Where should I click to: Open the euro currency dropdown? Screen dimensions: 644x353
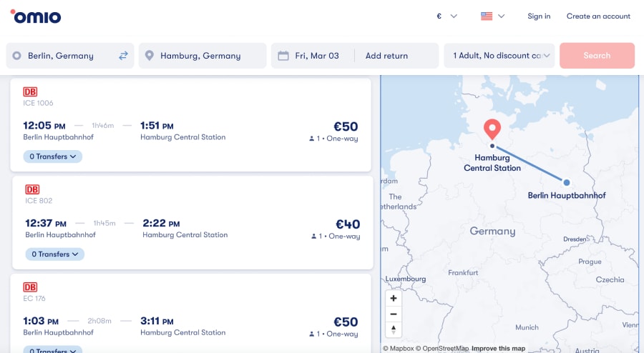tap(447, 16)
